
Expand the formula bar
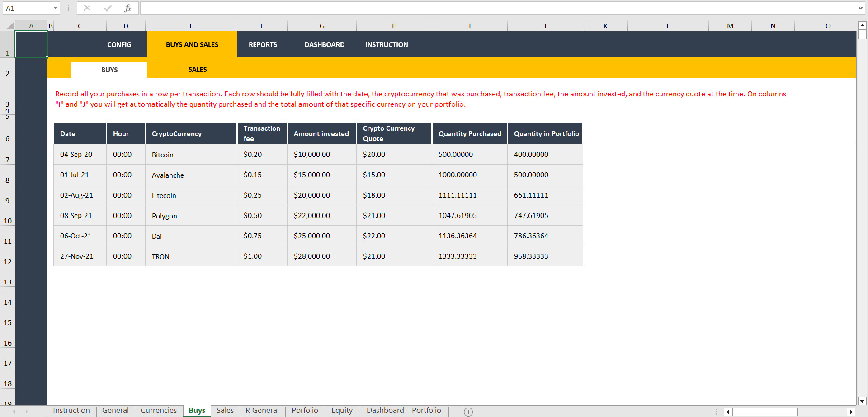[860, 8]
